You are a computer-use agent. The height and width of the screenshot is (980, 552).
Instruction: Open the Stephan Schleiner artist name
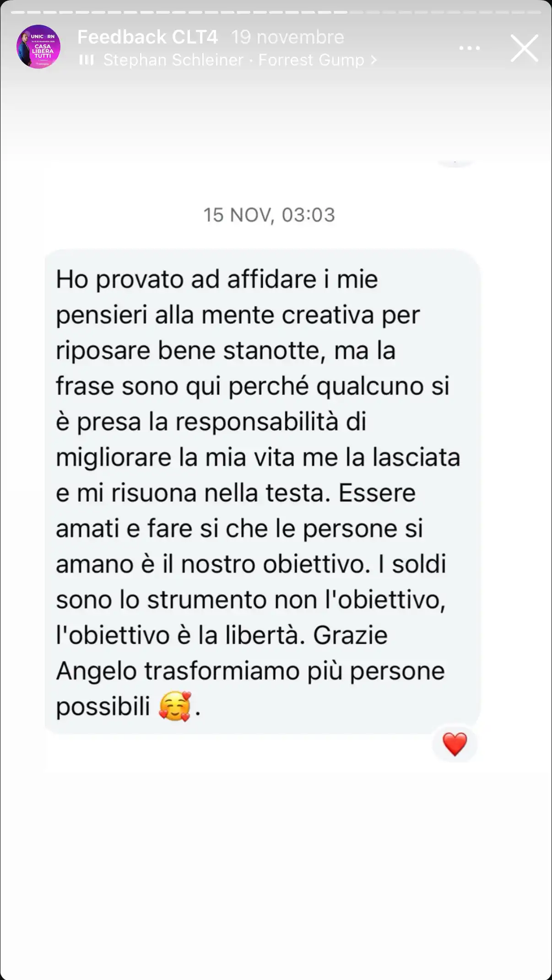pos(173,60)
